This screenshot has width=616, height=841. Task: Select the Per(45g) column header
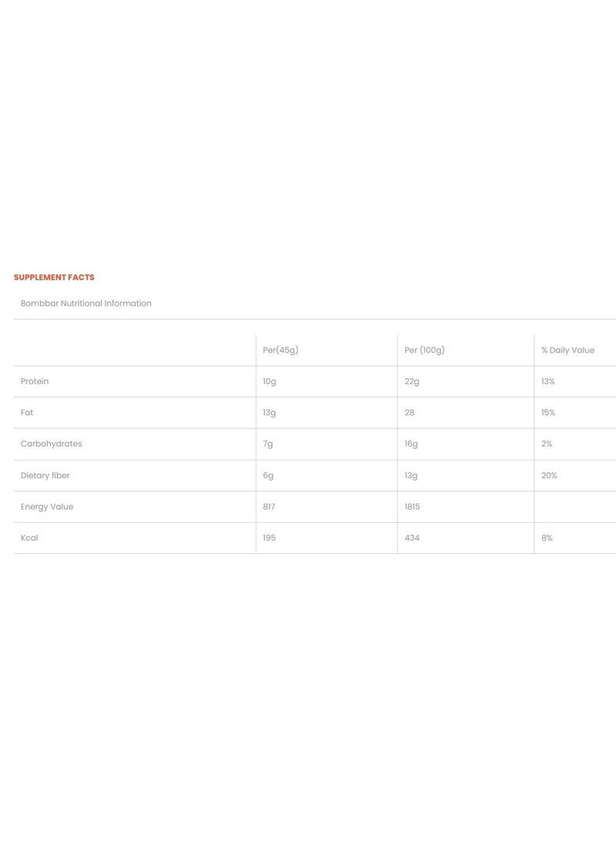coord(280,350)
